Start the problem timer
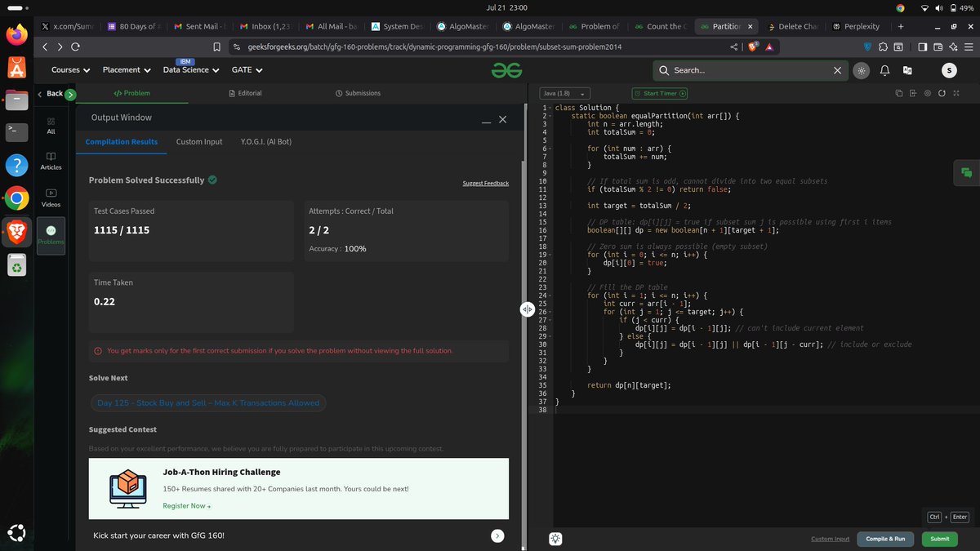980x551 pixels. [660, 93]
